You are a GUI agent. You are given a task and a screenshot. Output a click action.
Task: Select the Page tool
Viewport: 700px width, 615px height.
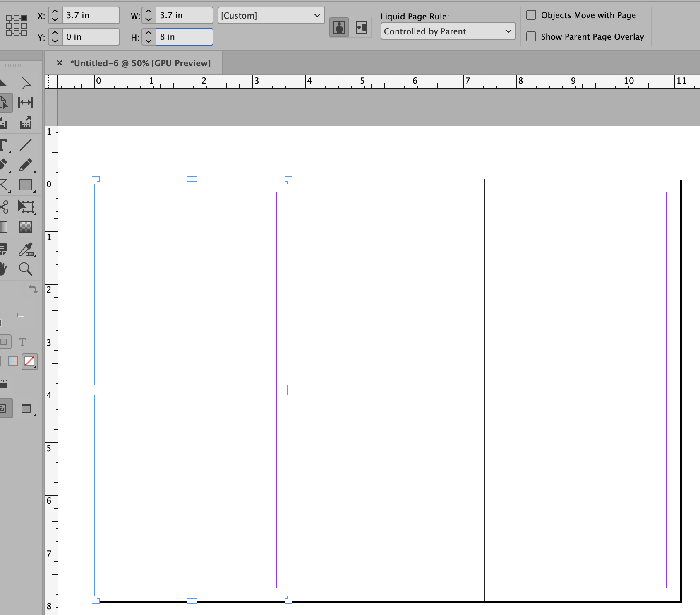(6, 103)
